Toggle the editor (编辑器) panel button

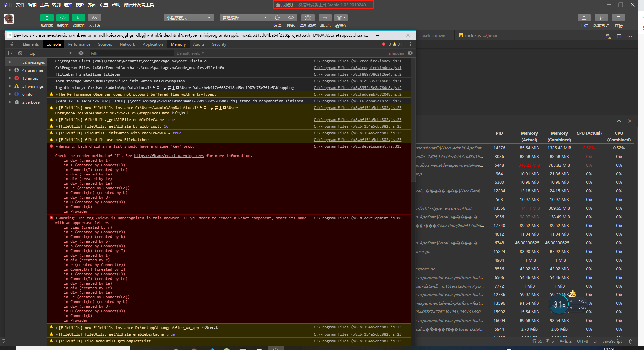[63, 18]
